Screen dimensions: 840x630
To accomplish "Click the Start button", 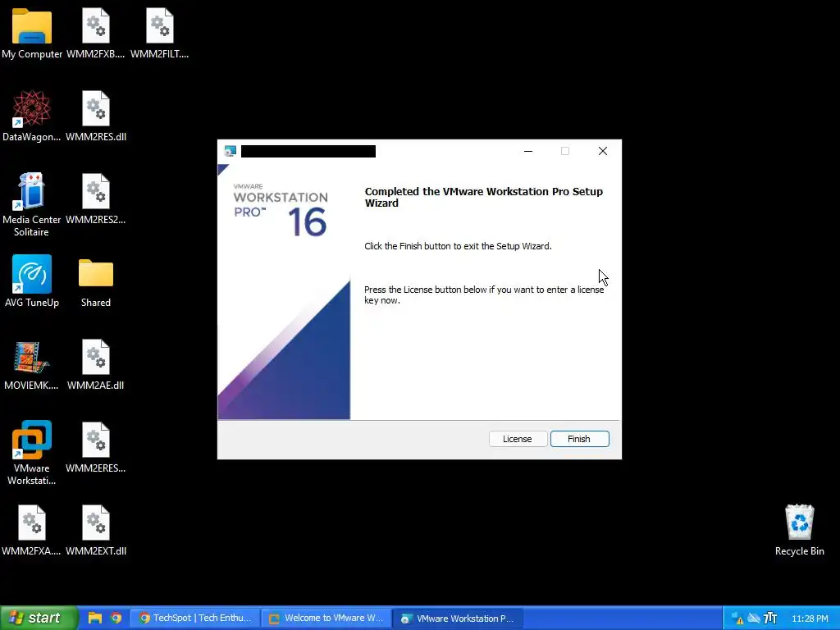I will [x=39, y=618].
